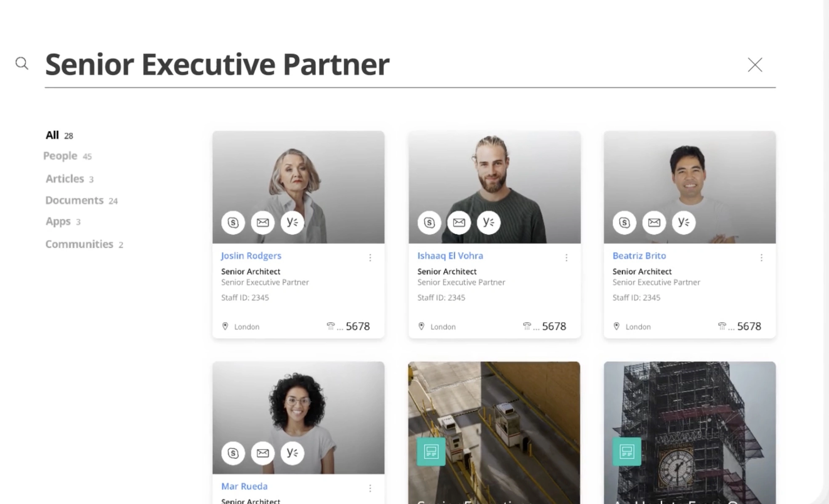Email Ishaaq El Vohra

click(459, 223)
